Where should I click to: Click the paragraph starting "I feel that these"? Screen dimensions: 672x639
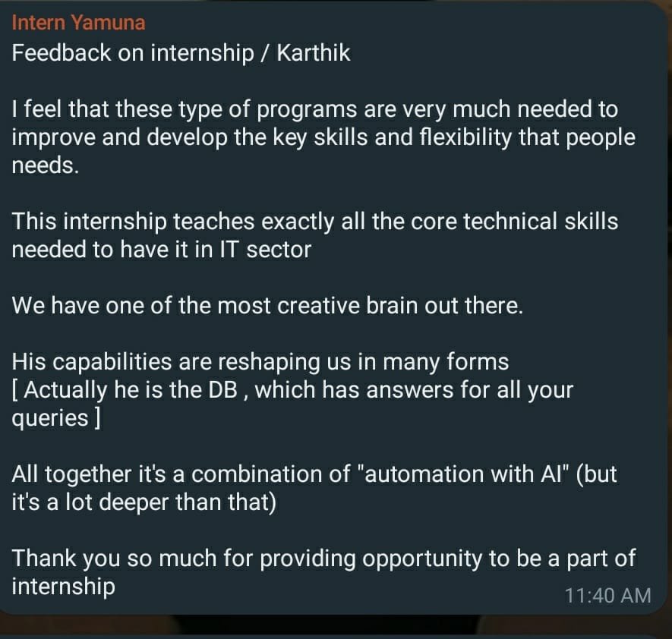coord(314,110)
